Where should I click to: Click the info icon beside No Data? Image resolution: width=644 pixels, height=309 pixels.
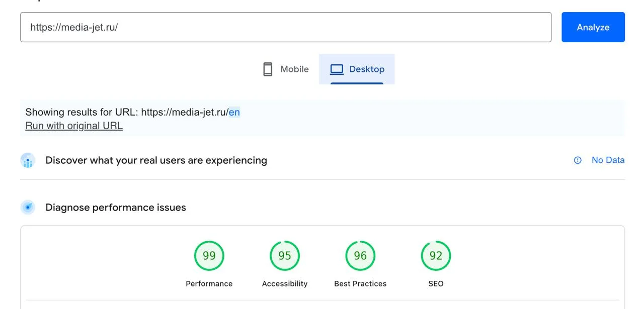click(x=578, y=160)
